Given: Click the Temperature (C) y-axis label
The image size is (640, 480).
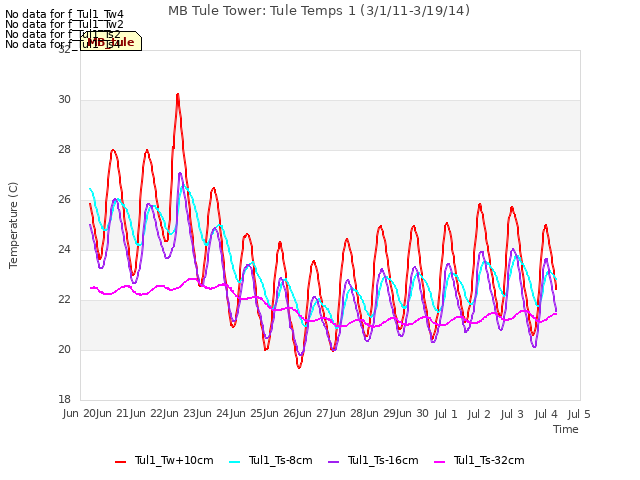Looking at the screenshot, I should [13, 225].
